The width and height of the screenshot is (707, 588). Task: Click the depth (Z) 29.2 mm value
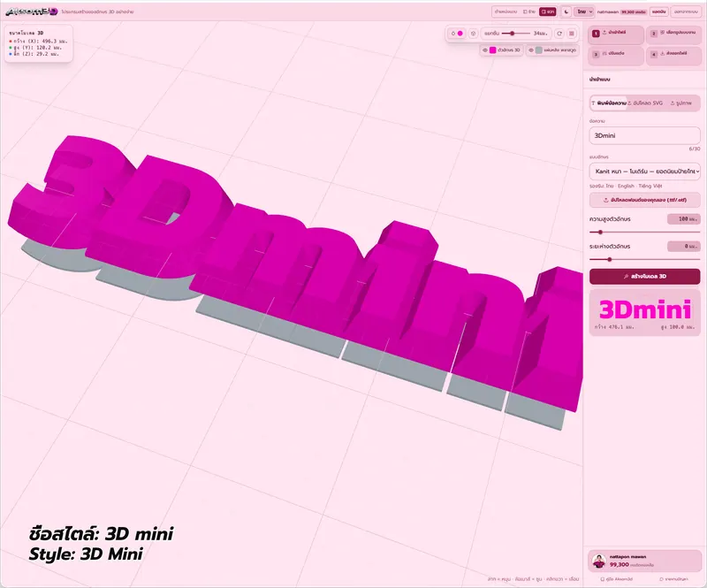[34, 54]
